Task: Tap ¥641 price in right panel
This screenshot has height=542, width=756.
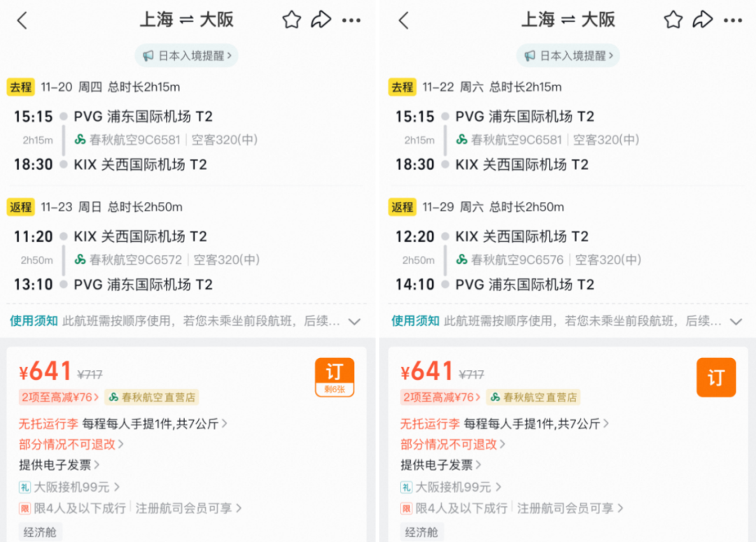Action: coord(427,371)
